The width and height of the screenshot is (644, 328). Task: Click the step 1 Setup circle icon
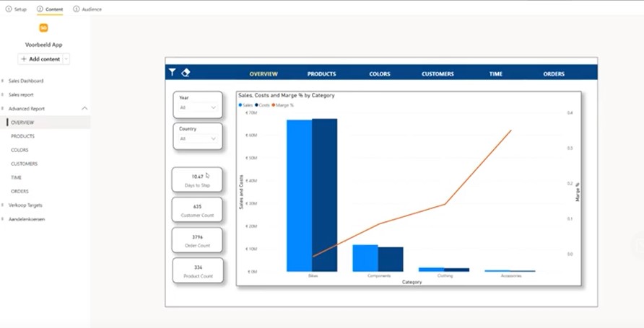click(9, 9)
